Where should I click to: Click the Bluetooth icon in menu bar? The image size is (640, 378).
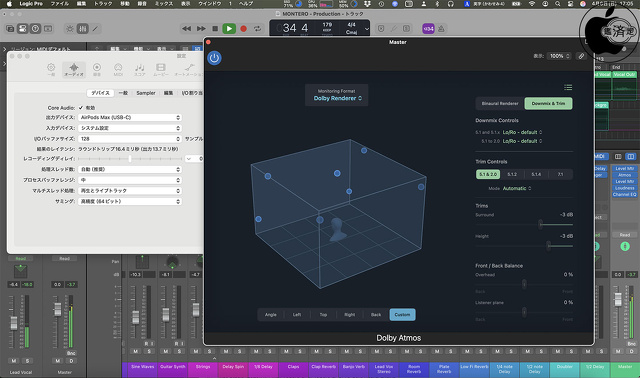point(437,4)
